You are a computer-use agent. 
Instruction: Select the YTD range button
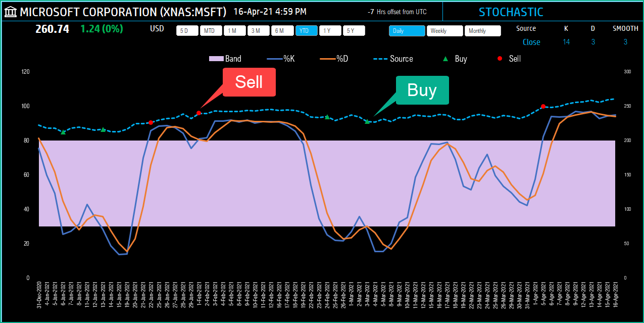(x=306, y=31)
